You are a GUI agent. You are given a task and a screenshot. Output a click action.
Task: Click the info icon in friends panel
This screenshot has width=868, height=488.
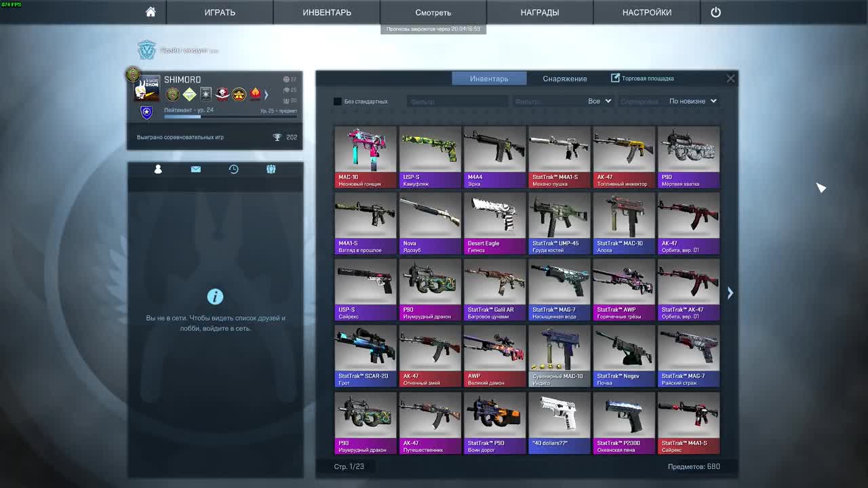tap(215, 296)
